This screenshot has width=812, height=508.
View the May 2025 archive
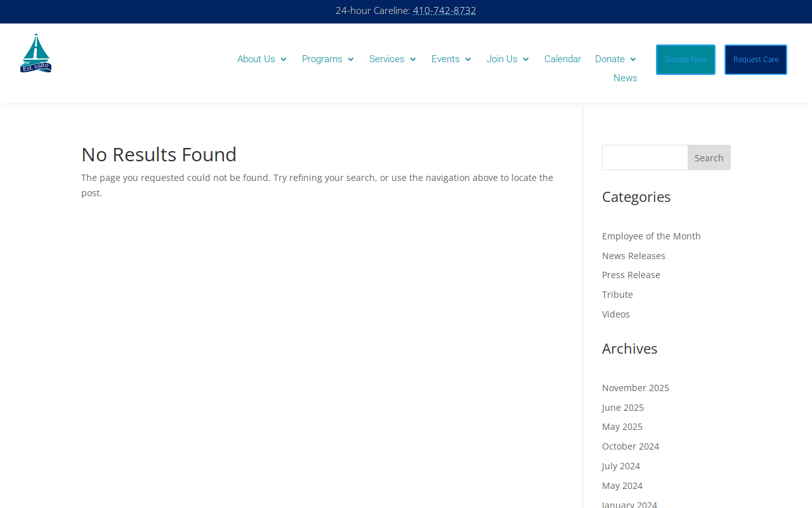tap(622, 427)
